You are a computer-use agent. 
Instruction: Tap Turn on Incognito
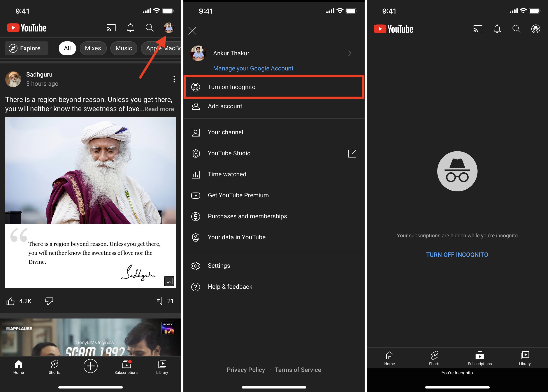pos(274,87)
